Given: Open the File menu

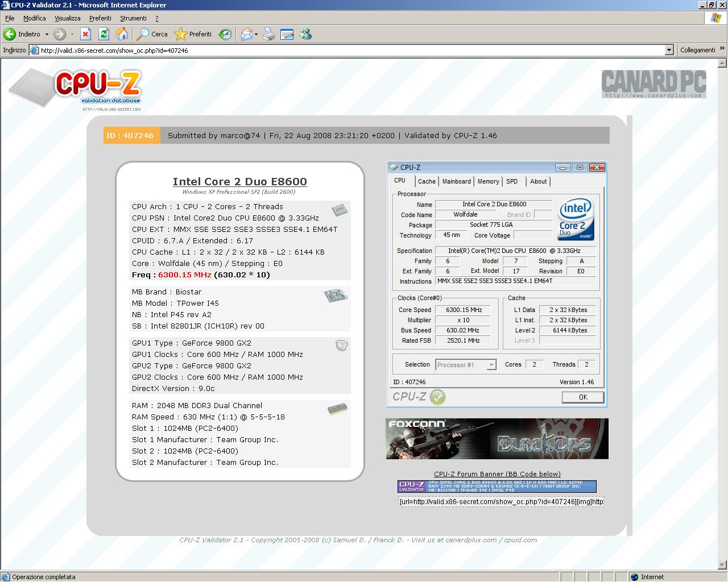Looking at the screenshot, I should tap(10, 18).
